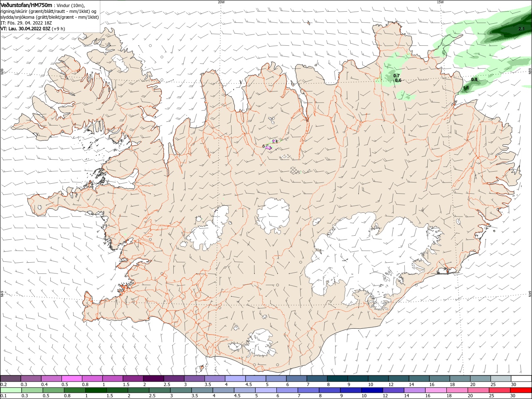Select the bright red swatch starting at 30 in the rain legend
The height and width of the screenshot is (399, 532).
521,390
